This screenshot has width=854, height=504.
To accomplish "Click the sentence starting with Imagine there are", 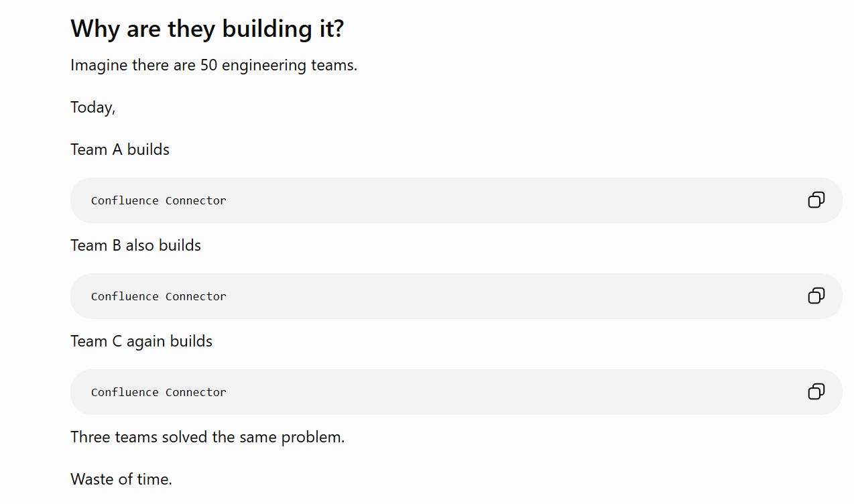I will [x=214, y=65].
